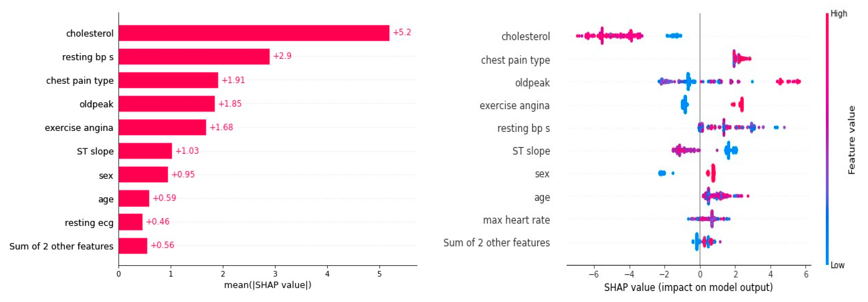Click the 'Low' label on the color bar
The image size is (868, 302).
pos(837,265)
